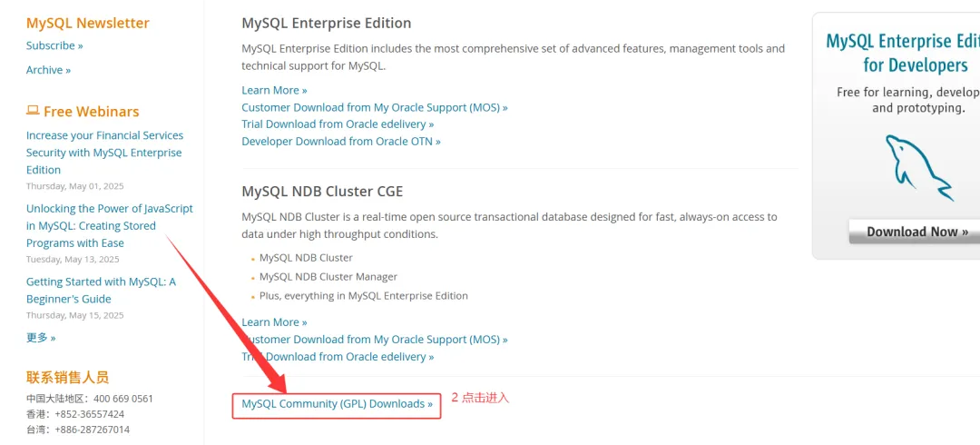
Task: Open Developer Download from Oracle OTN
Action: click(x=340, y=142)
